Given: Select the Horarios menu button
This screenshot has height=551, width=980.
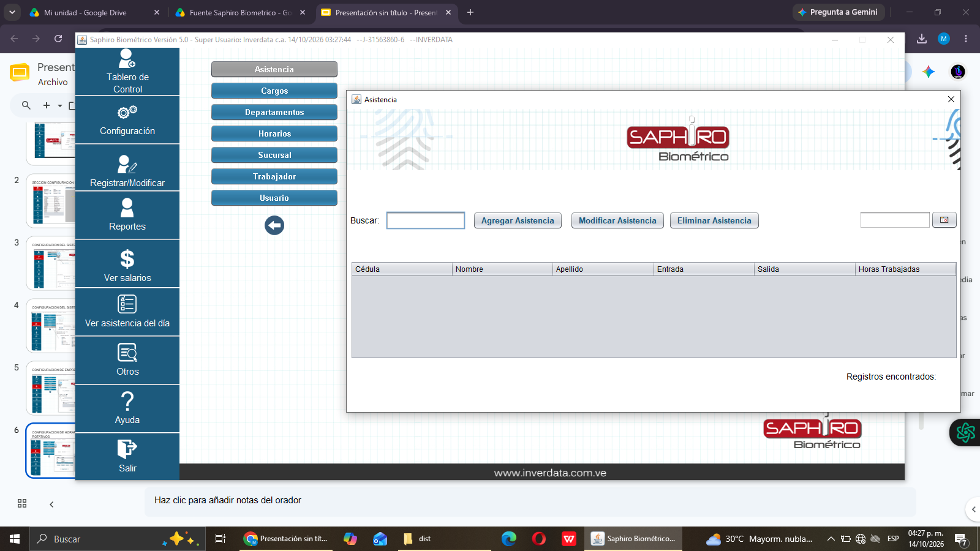Looking at the screenshot, I should 274,133.
